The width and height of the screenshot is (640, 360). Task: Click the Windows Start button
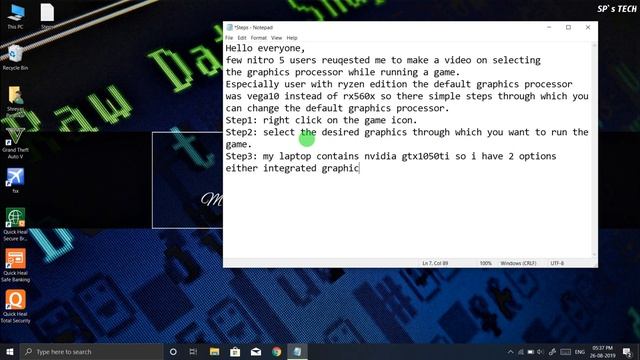pos(10,351)
